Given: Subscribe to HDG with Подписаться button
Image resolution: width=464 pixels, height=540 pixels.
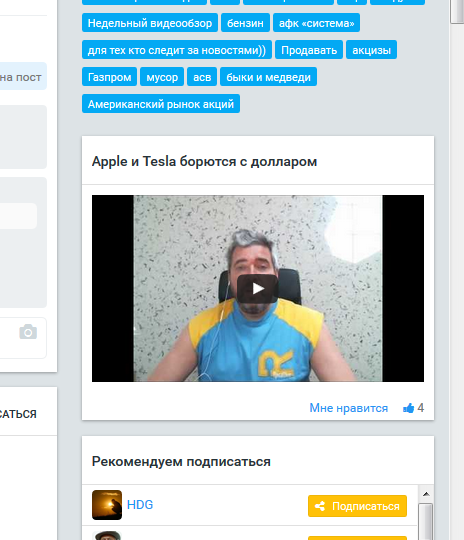Looking at the screenshot, I should point(357,506).
